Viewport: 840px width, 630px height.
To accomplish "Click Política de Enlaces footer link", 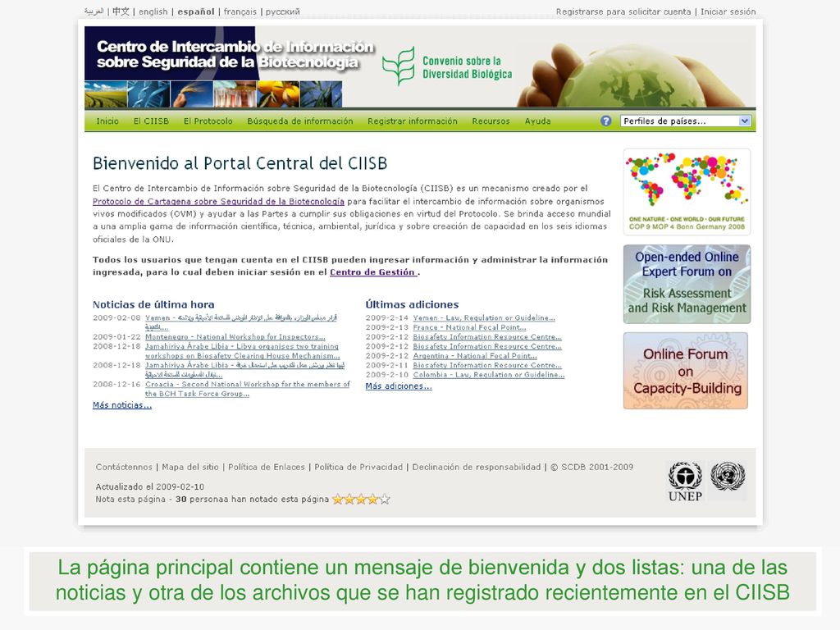I will pyautogui.click(x=267, y=467).
